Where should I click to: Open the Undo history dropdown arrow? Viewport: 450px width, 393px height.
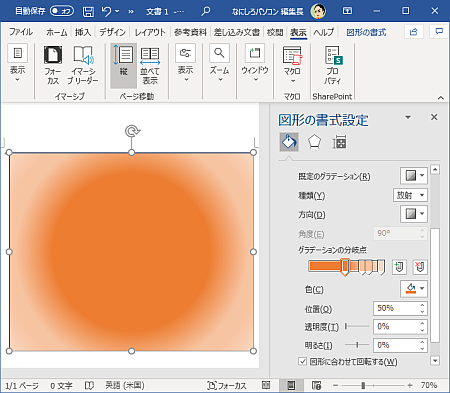coord(117,12)
